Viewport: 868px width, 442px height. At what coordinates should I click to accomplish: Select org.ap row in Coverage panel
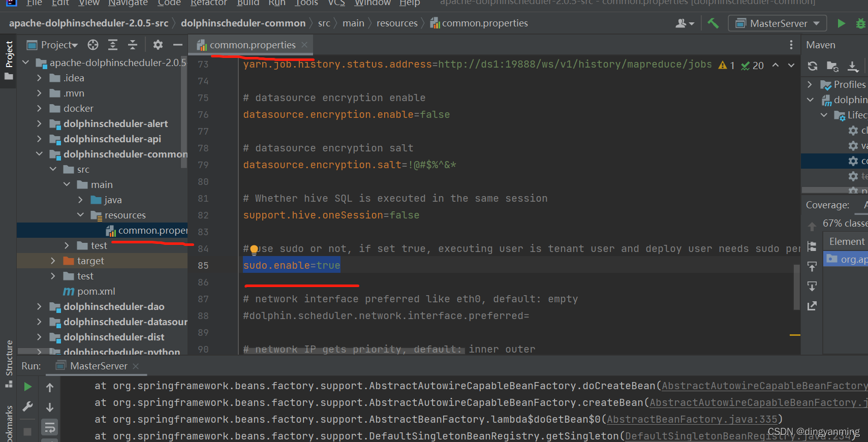(846, 260)
